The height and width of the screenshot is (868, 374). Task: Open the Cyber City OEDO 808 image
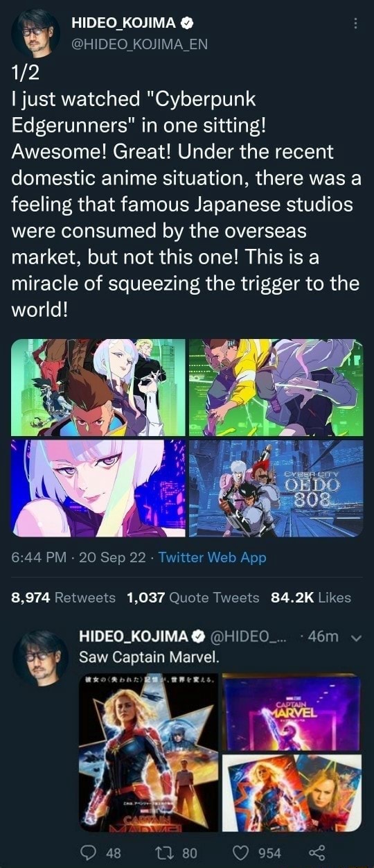click(x=276, y=488)
